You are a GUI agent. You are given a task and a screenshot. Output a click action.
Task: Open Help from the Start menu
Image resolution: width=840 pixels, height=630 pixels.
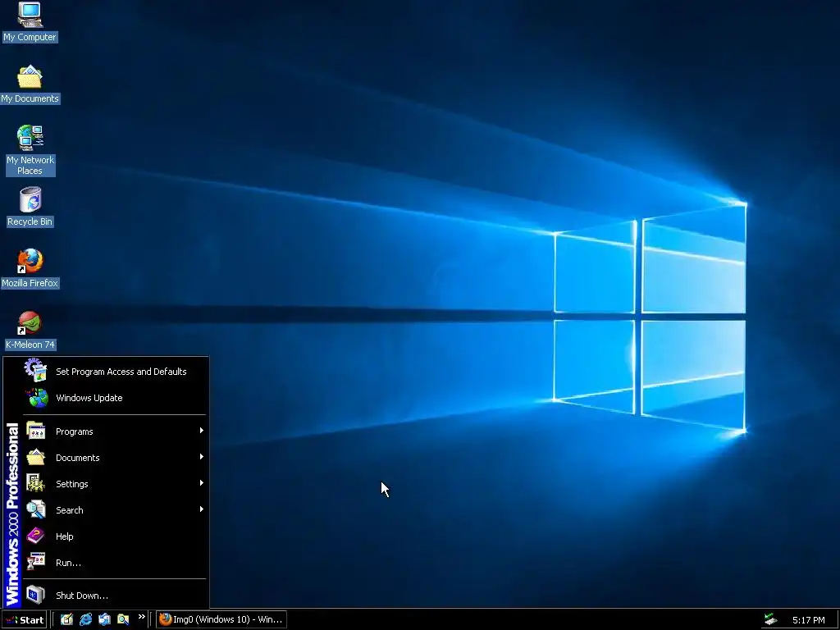click(115, 536)
